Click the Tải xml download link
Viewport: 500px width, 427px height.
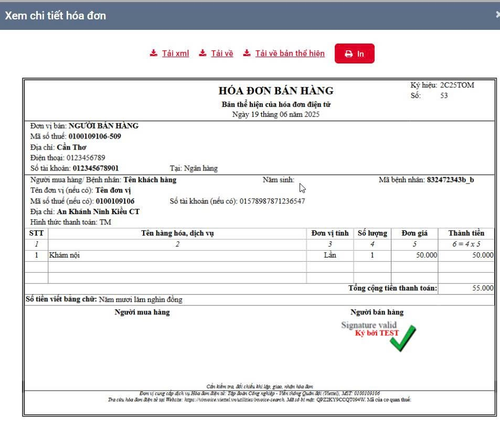click(175, 53)
